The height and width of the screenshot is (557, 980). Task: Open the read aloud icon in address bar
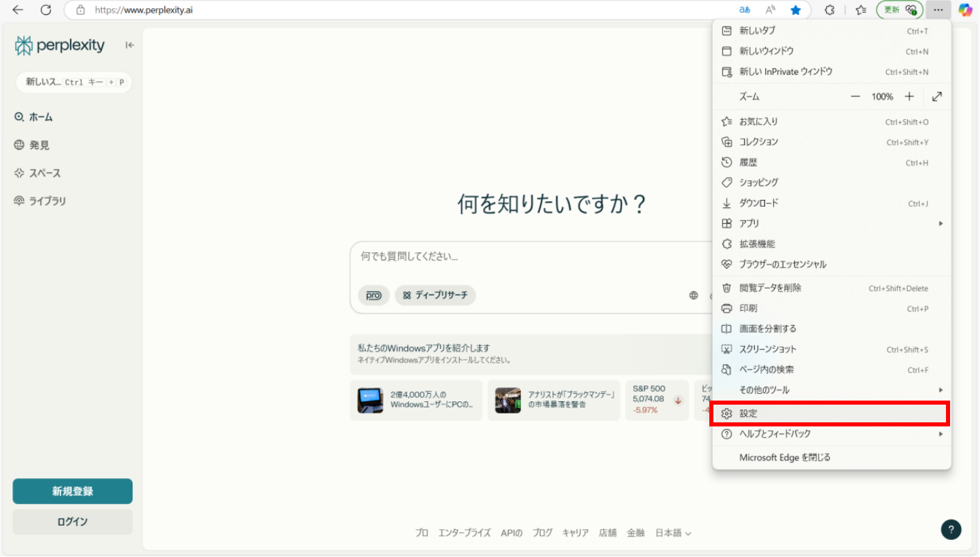[x=771, y=10]
